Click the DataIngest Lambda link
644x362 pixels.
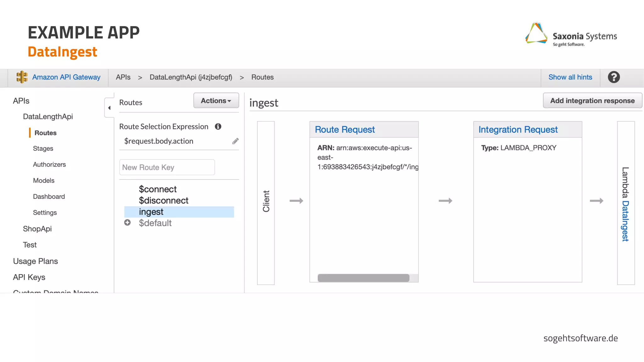pos(625,221)
